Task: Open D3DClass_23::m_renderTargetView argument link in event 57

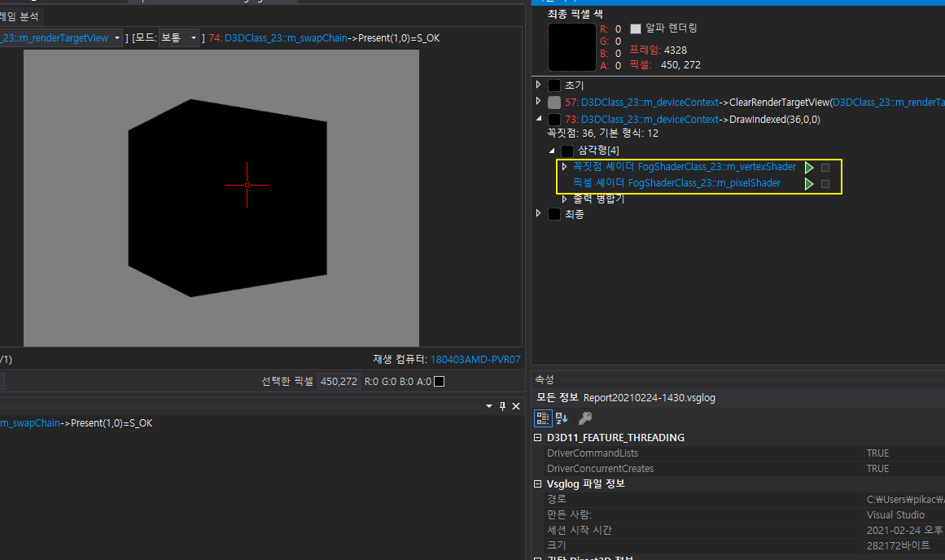Action: [x=888, y=103]
